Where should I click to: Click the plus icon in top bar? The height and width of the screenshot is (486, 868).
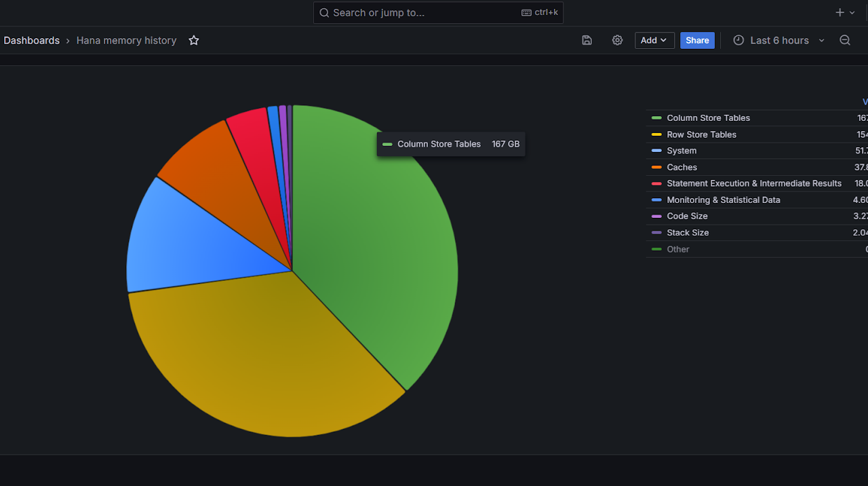pos(840,13)
